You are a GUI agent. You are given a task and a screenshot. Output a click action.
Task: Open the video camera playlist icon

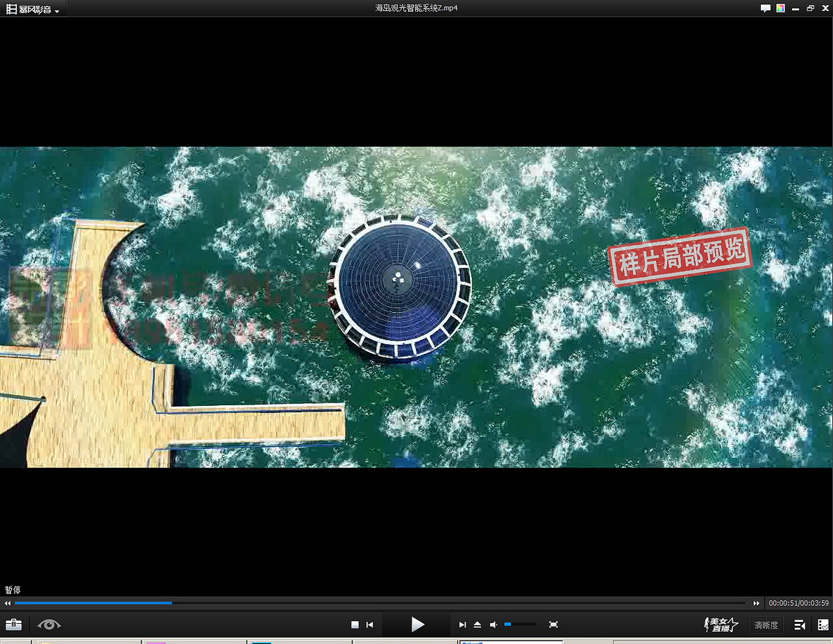coord(800,625)
